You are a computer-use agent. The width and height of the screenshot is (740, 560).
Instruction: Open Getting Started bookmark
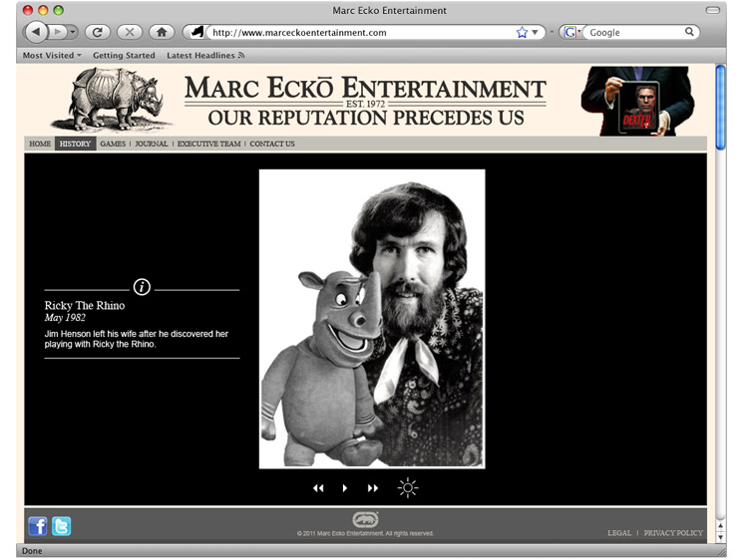(x=124, y=55)
